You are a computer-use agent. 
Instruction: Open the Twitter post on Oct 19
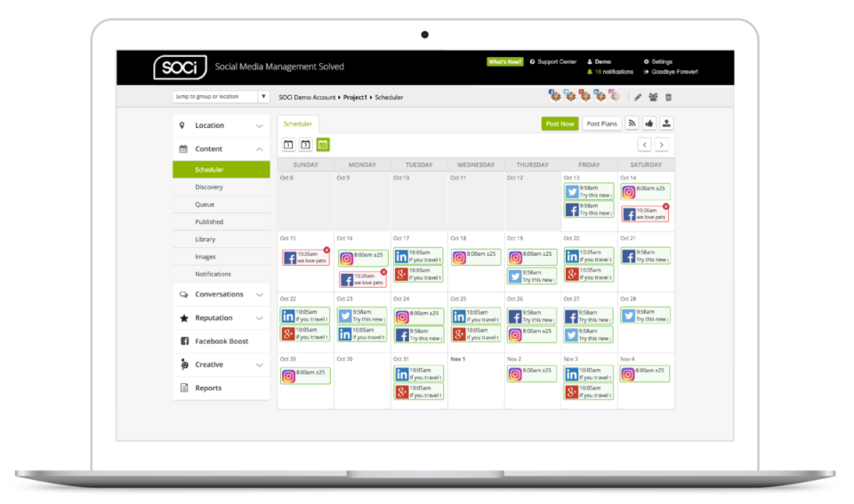(x=532, y=276)
